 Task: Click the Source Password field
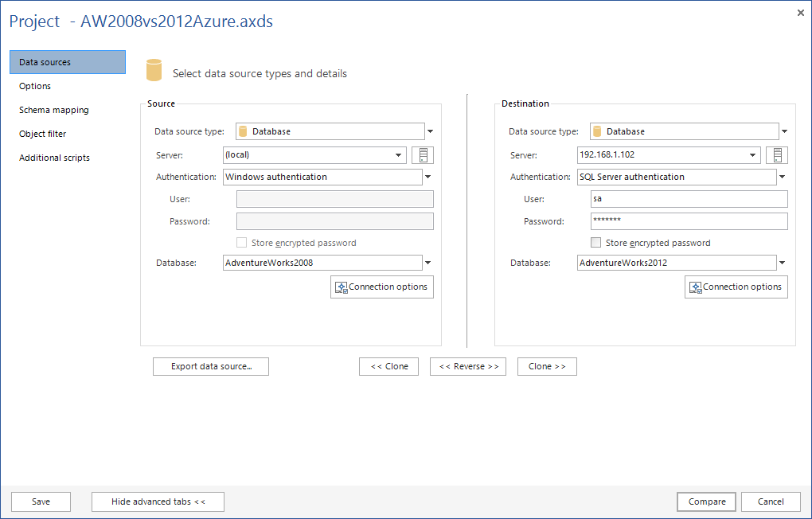coord(335,221)
